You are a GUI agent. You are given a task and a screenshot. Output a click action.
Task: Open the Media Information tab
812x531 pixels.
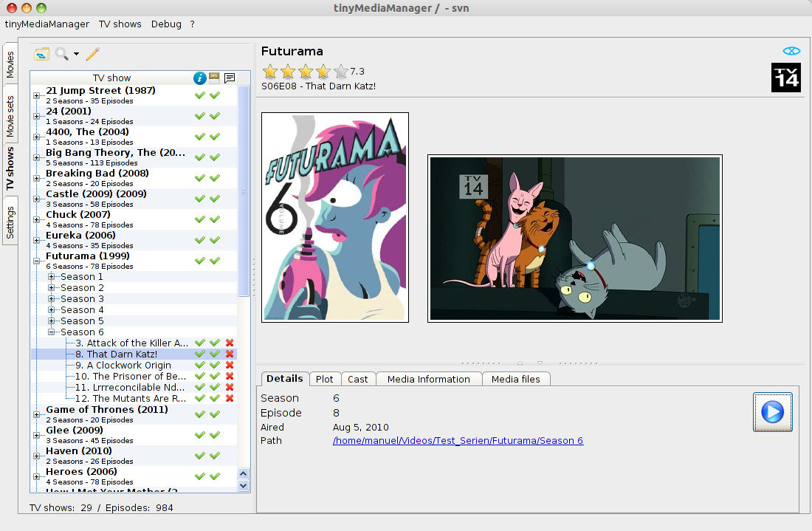(429, 379)
